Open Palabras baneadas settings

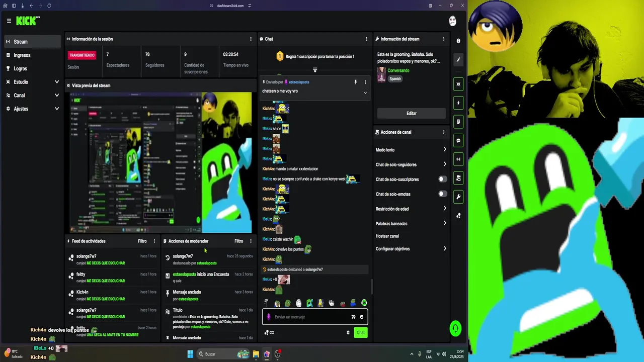coord(411,223)
